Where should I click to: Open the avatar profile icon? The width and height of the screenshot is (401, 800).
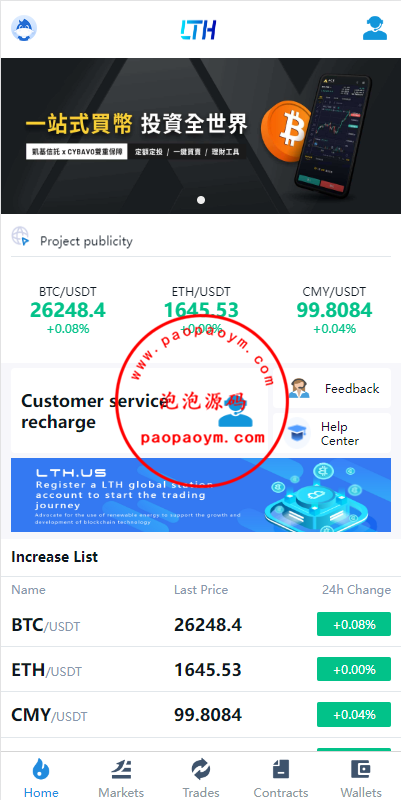(x=24, y=29)
